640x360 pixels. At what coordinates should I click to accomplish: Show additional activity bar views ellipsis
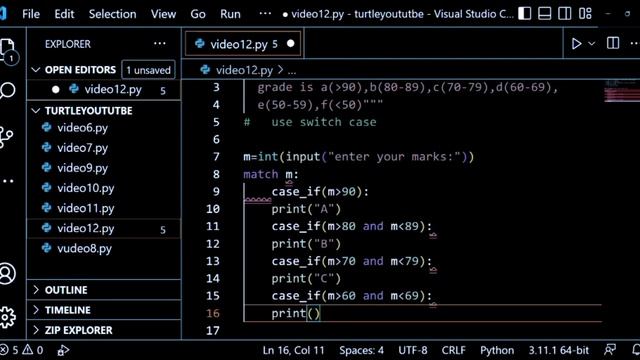tap(8, 181)
